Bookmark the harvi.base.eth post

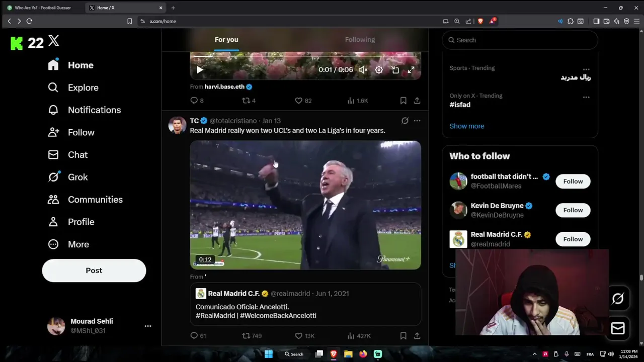[403, 101]
